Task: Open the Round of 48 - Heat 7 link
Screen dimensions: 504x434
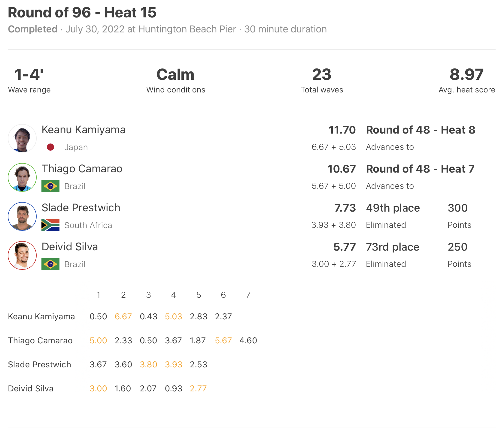Action: (420, 169)
